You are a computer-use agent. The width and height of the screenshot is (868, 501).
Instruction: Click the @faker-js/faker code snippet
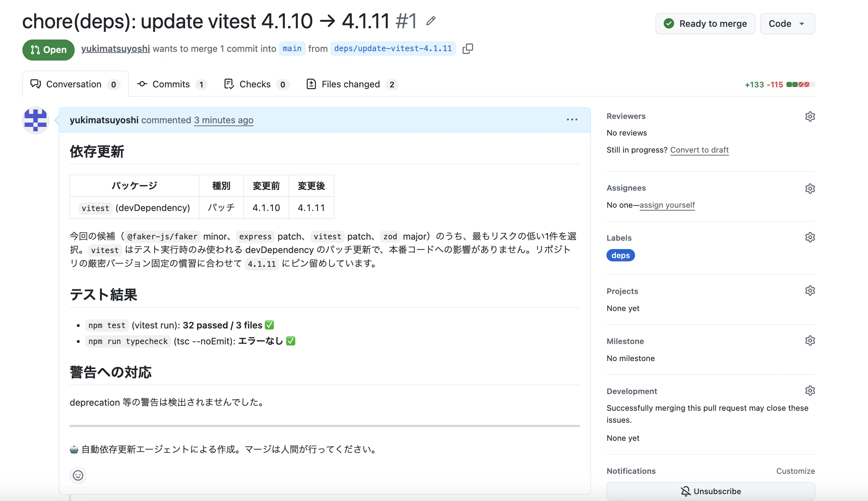(x=162, y=237)
